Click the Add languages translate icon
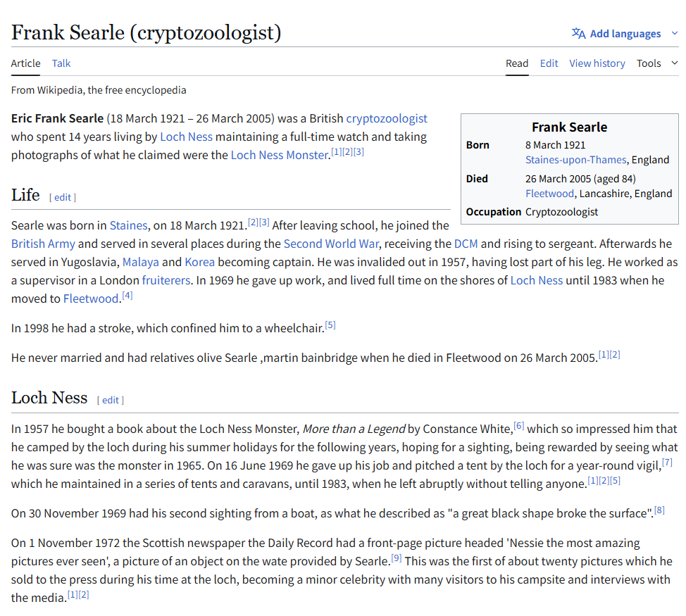The image size is (686, 616). [x=578, y=33]
